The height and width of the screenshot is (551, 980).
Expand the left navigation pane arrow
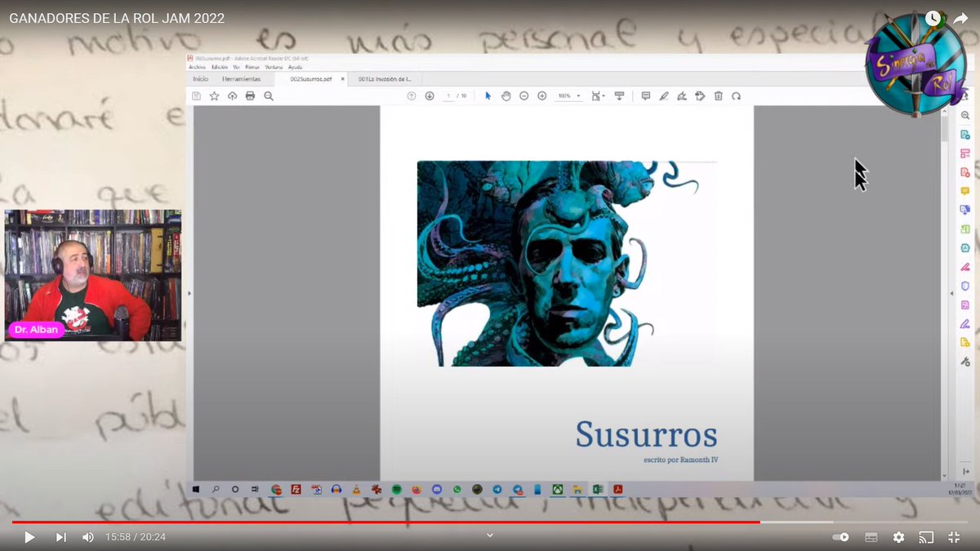click(x=189, y=293)
